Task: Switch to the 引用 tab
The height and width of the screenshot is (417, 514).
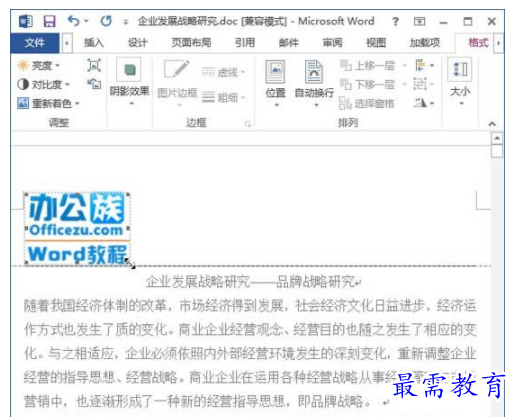Action: (245, 43)
